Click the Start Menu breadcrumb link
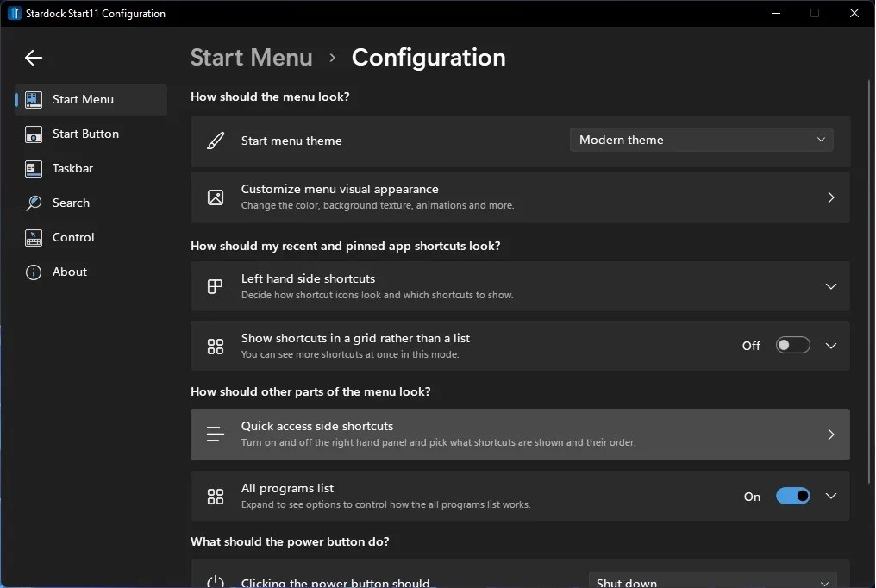The image size is (876, 588). (x=252, y=58)
